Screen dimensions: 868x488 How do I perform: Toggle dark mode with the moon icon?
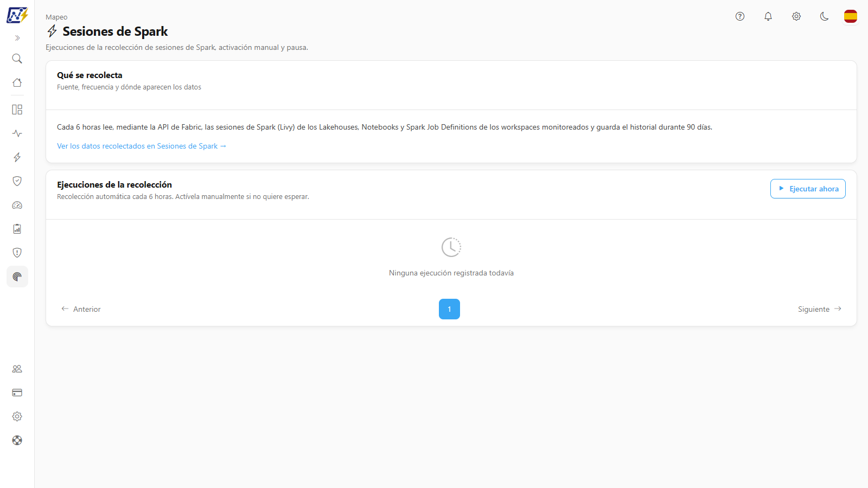pos(825,16)
